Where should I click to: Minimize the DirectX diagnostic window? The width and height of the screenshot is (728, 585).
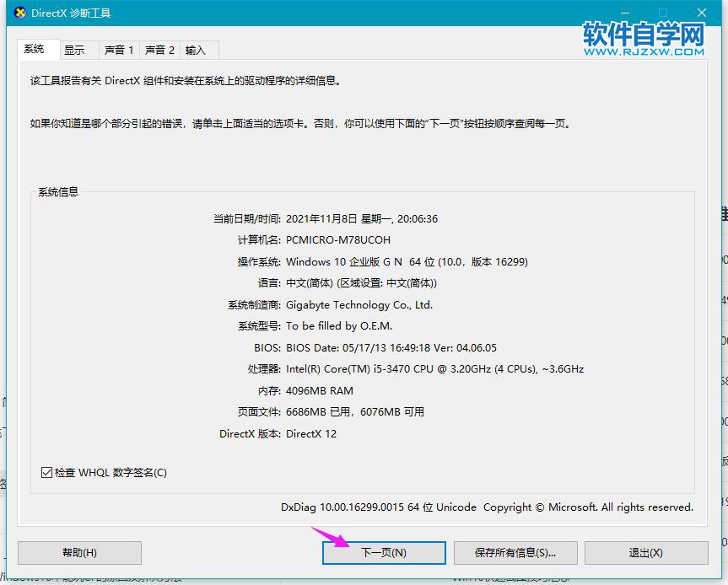[624, 13]
